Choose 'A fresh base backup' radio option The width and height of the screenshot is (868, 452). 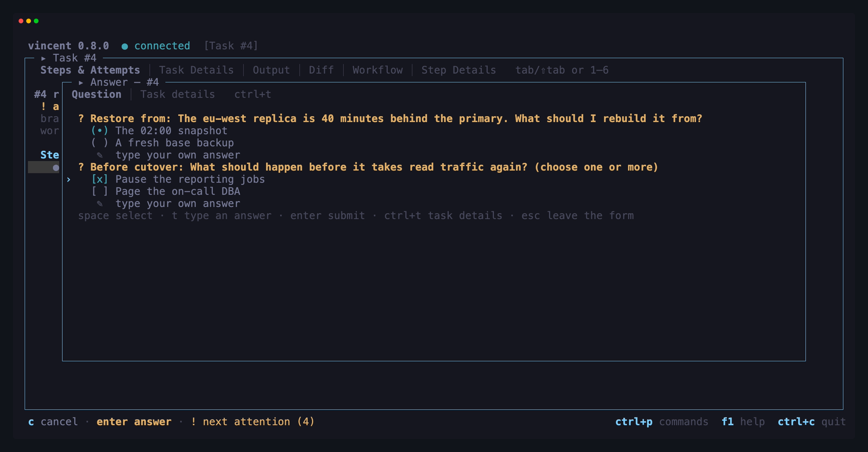pos(162,143)
